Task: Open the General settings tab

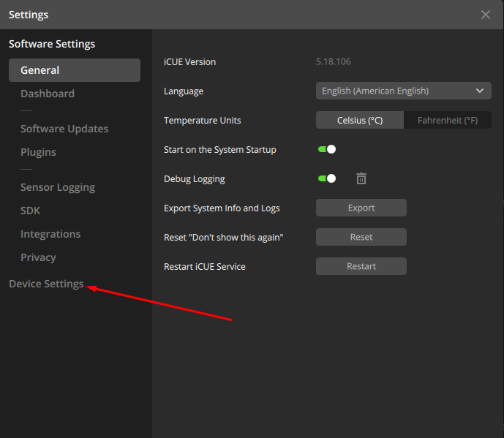Action: [75, 70]
